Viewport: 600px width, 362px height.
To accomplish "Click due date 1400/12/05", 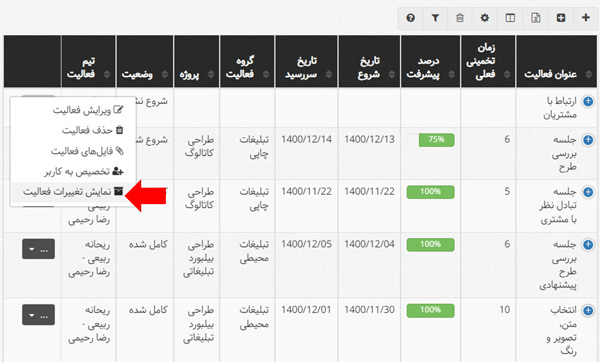I will pos(307,244).
